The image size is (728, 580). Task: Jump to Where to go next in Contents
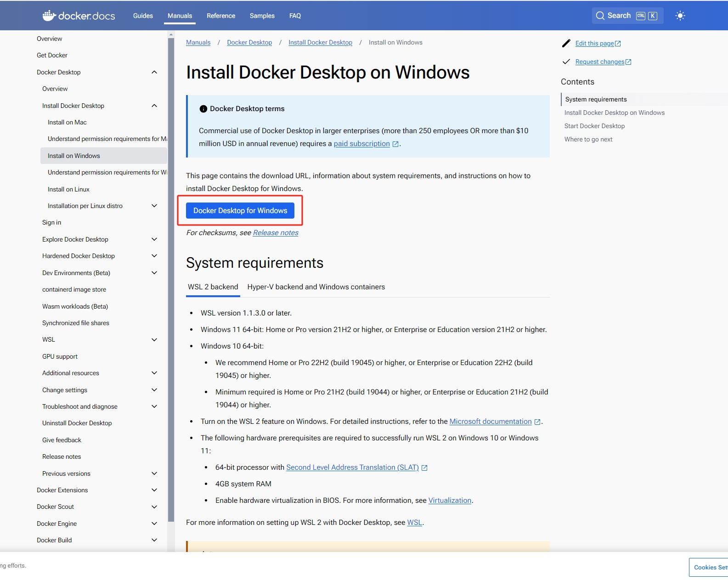point(588,139)
